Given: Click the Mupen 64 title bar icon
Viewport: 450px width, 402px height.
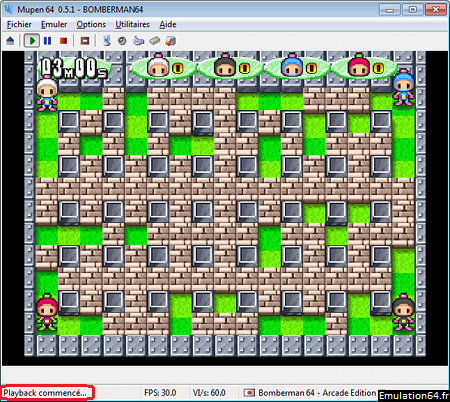Looking at the screenshot, I should (8, 9).
